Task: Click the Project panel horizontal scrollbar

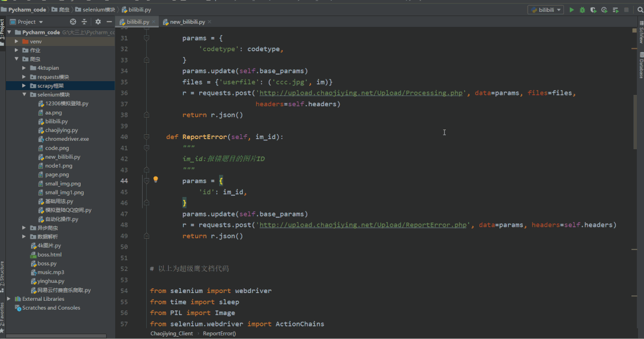Action: coord(56,336)
